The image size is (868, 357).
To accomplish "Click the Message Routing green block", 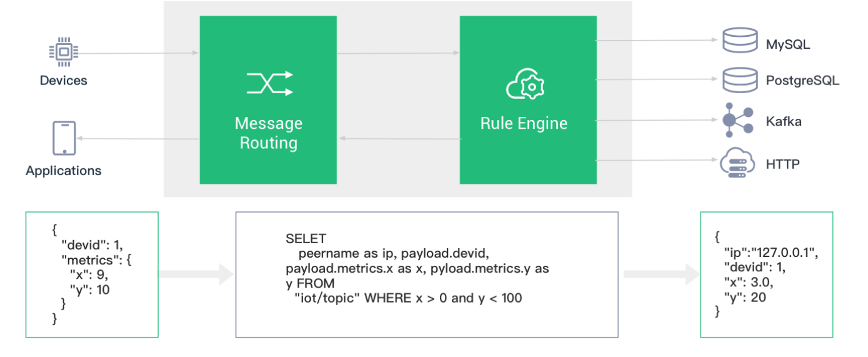I will [x=268, y=100].
